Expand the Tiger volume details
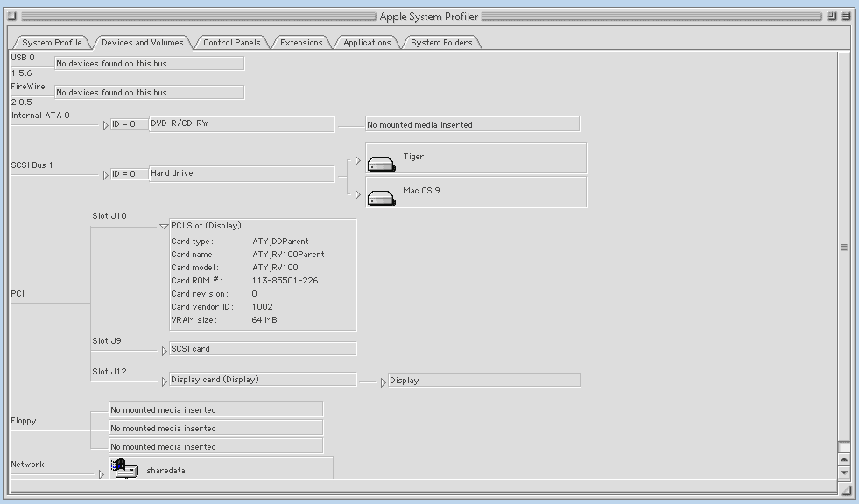 [358, 160]
